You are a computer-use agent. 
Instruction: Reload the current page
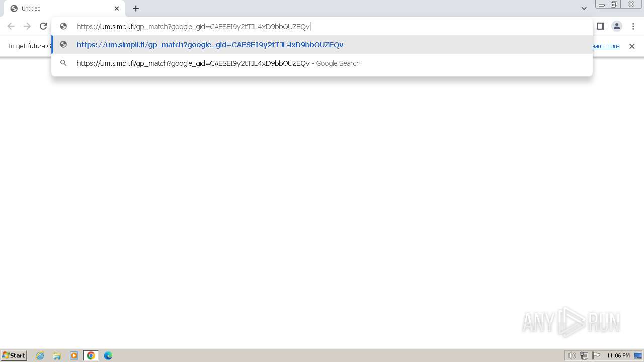[43, 26]
